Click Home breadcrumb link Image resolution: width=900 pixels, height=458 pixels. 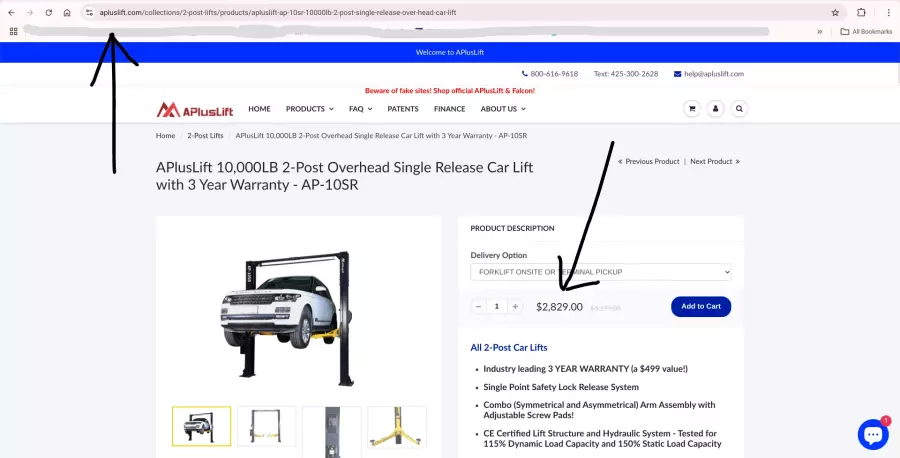(165, 135)
